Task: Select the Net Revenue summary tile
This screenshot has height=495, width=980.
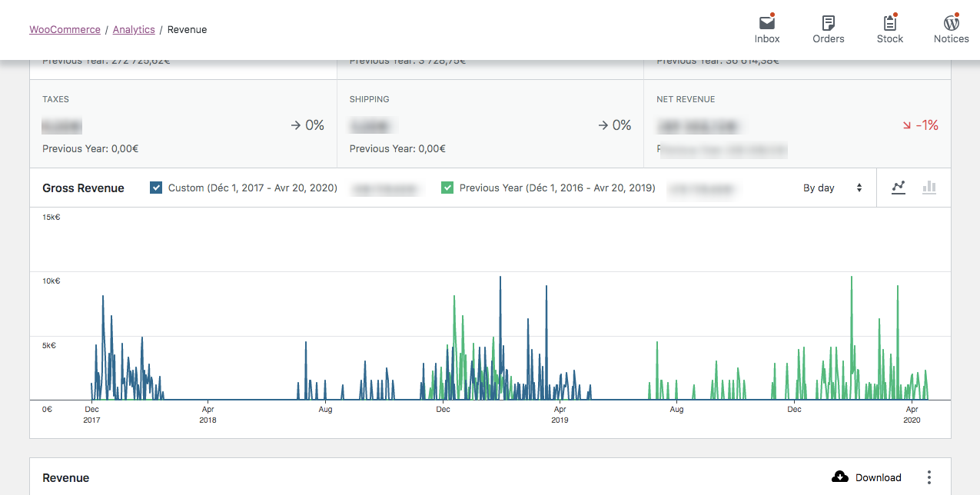Action: [797, 124]
